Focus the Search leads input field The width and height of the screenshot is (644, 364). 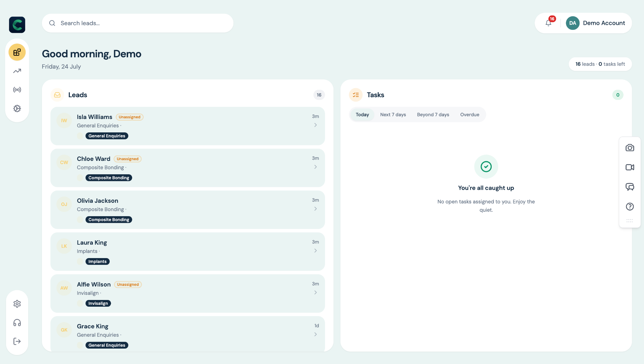pyautogui.click(x=138, y=23)
